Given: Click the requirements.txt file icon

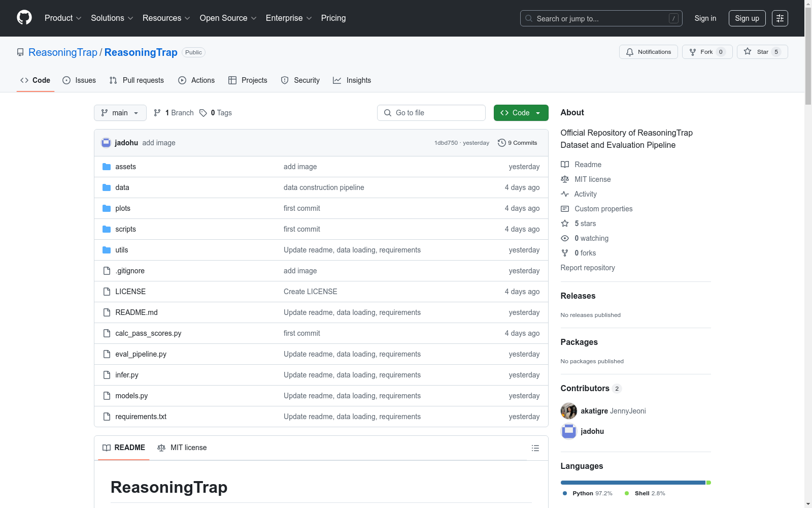Looking at the screenshot, I should [107, 417].
